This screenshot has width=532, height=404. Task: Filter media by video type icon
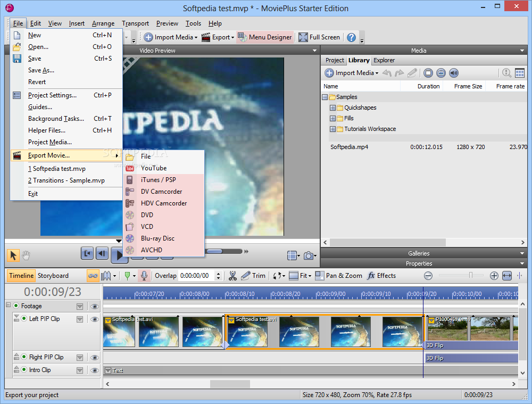pyautogui.click(x=428, y=72)
